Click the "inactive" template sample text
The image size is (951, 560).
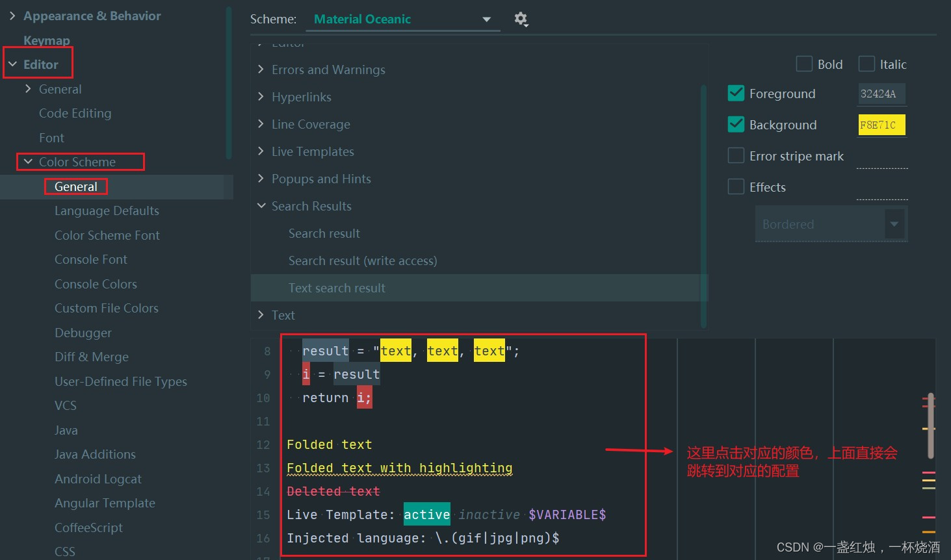489,515
